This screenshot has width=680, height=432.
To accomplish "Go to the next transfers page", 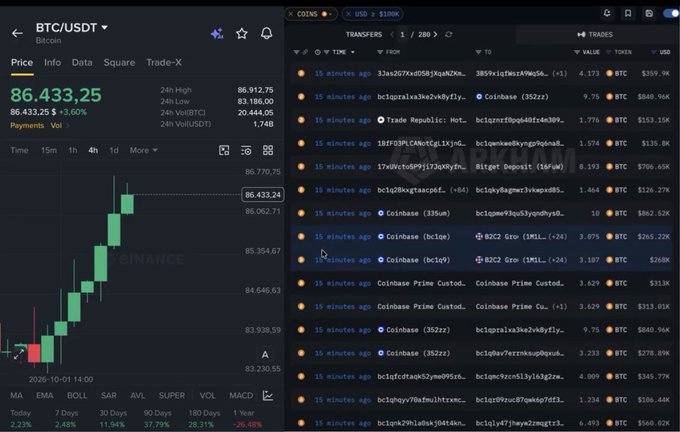I will click(435, 34).
